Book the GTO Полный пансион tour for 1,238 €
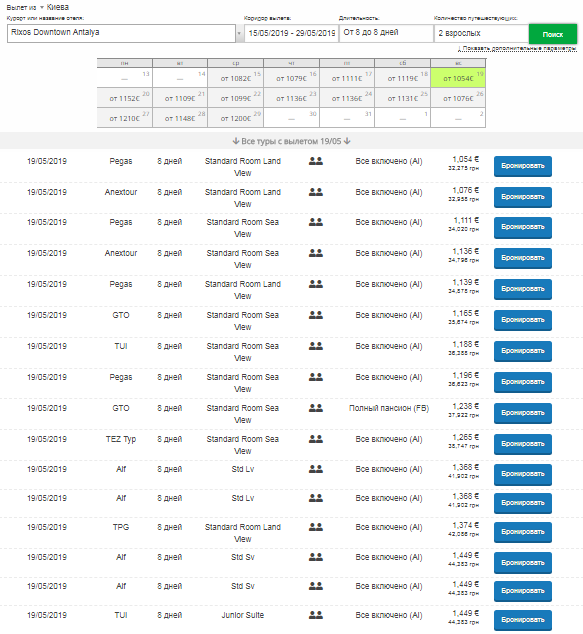The height and width of the screenshot is (634, 583). coord(523,413)
